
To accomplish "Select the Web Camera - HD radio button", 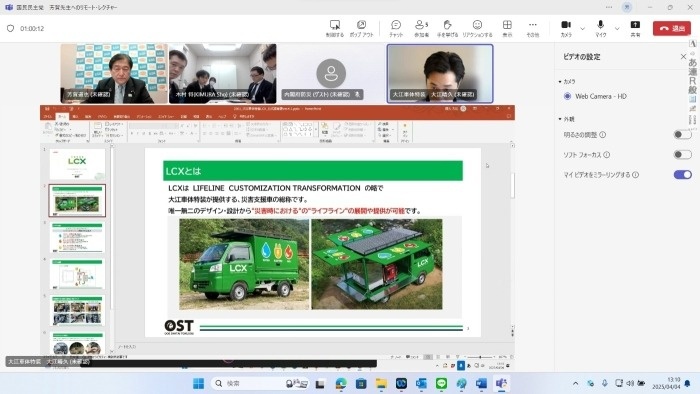I will pos(567,96).
